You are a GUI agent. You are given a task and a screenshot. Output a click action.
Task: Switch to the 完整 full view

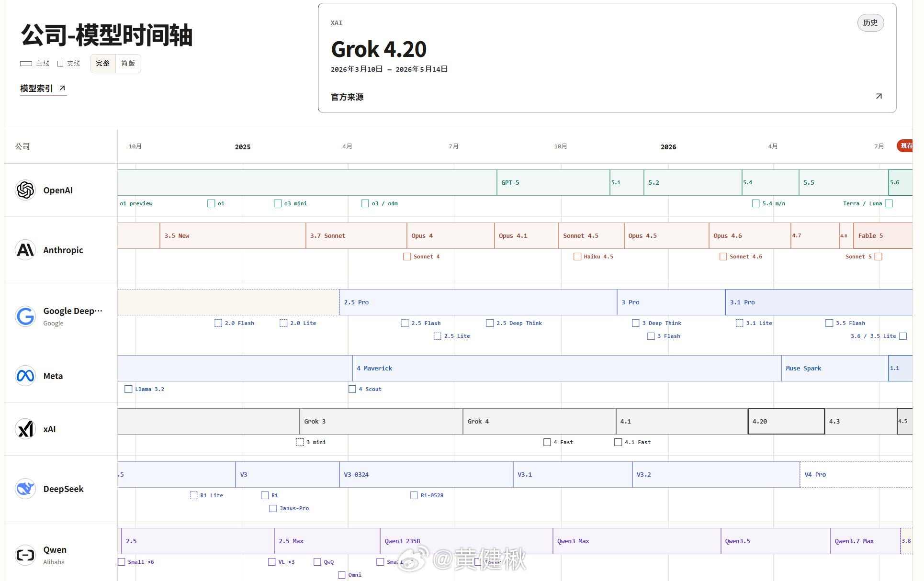coord(103,64)
